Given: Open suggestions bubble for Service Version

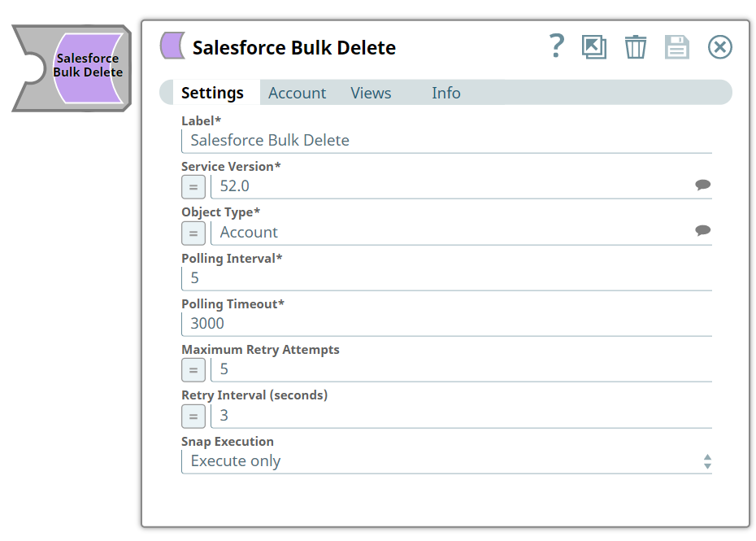Looking at the screenshot, I should coord(702,185).
